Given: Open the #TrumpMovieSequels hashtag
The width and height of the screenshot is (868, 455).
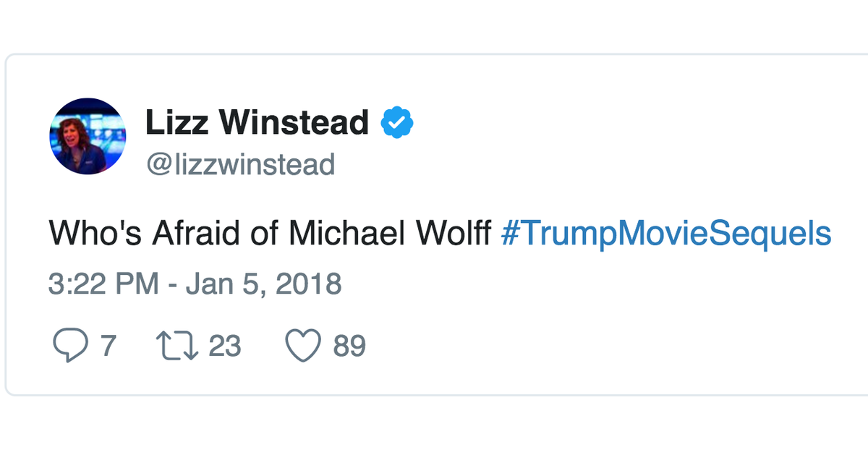Looking at the screenshot, I should [665, 234].
